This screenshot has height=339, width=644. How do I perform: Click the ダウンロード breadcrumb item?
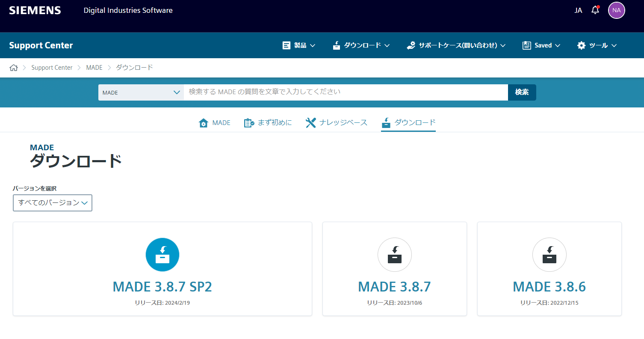click(134, 68)
